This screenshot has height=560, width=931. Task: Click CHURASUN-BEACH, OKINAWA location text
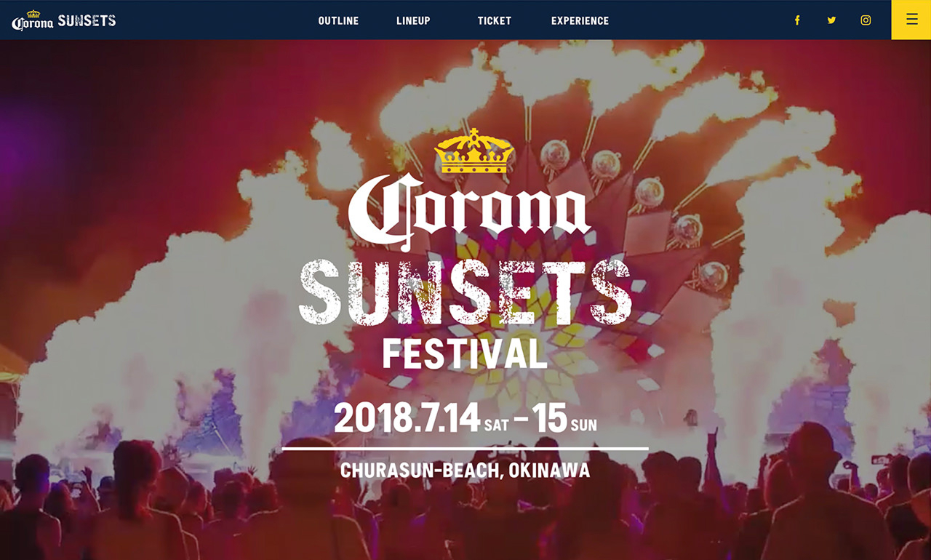[x=465, y=471]
